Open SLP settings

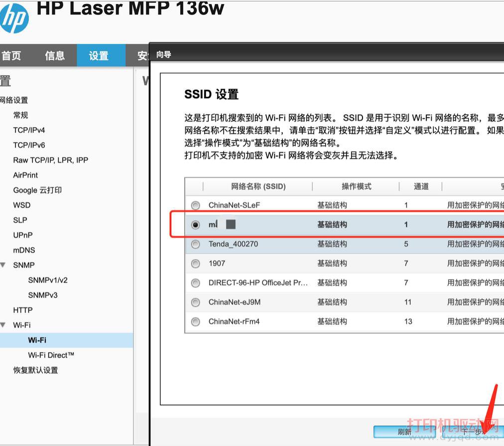tap(20, 220)
